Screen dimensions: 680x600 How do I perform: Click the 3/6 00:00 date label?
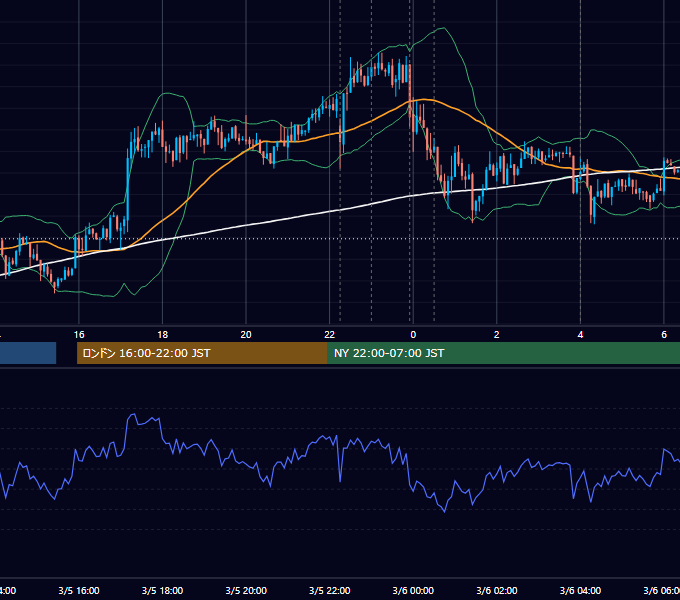(x=413, y=591)
